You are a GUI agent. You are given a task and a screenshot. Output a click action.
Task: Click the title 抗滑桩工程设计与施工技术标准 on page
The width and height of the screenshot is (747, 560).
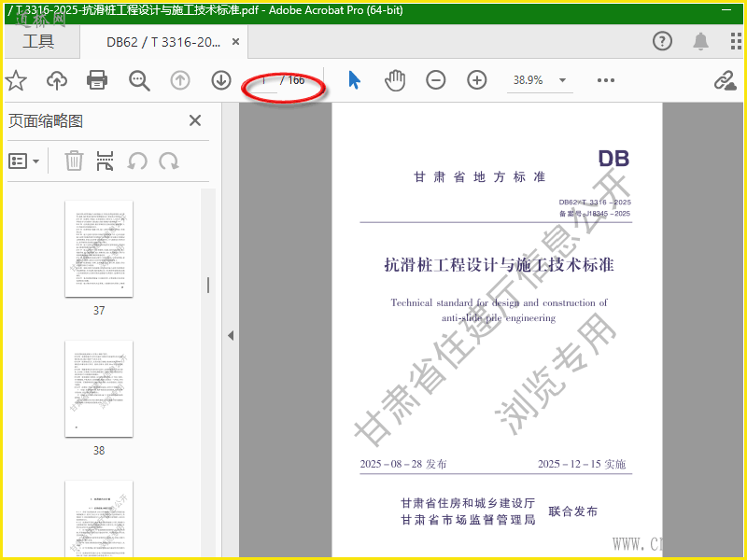click(x=499, y=265)
